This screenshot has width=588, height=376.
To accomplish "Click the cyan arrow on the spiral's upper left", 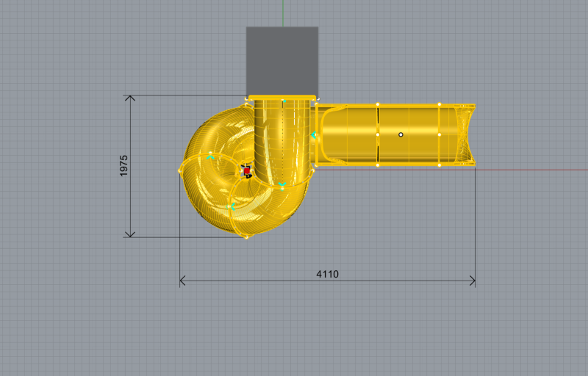I will click(211, 157).
